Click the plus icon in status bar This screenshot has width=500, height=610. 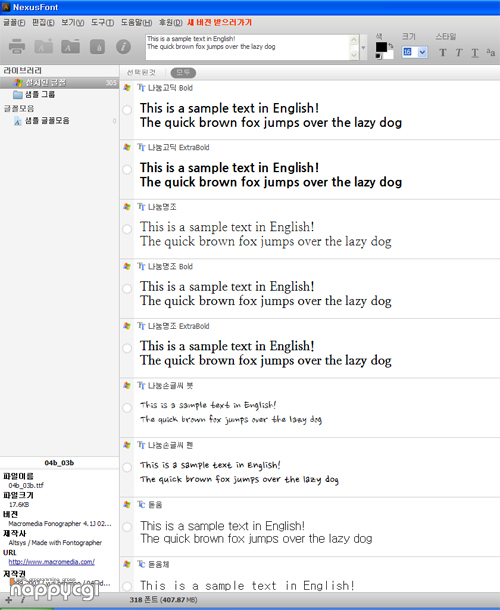[x=9, y=600]
